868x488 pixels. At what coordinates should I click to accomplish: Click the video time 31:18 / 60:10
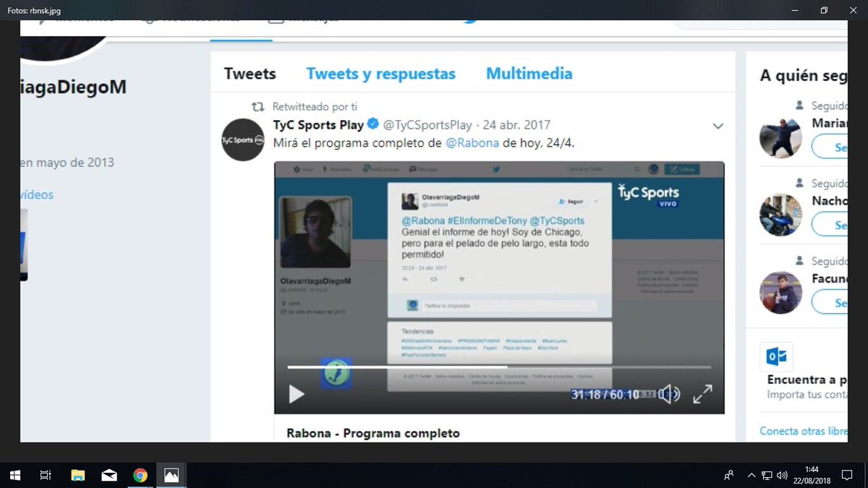[x=605, y=395]
